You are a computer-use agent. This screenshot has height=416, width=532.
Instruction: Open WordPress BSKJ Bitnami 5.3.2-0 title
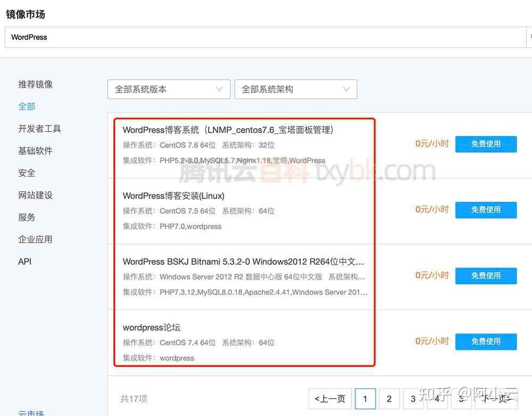(243, 262)
